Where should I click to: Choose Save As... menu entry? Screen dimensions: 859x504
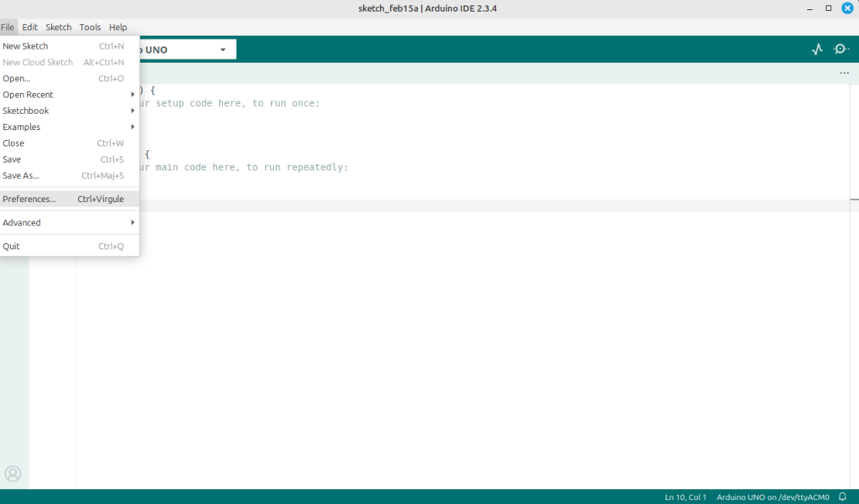click(x=70, y=175)
